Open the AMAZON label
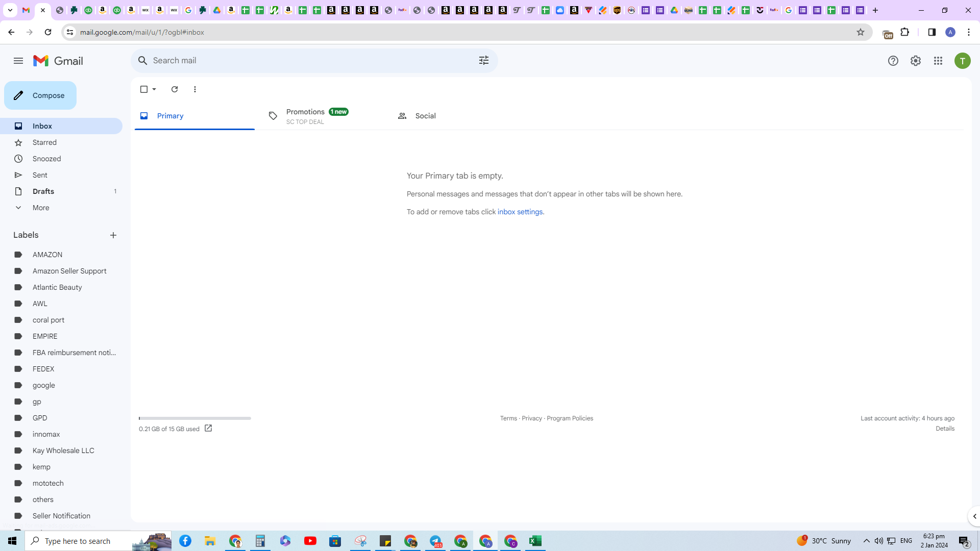 click(x=61, y=255)
